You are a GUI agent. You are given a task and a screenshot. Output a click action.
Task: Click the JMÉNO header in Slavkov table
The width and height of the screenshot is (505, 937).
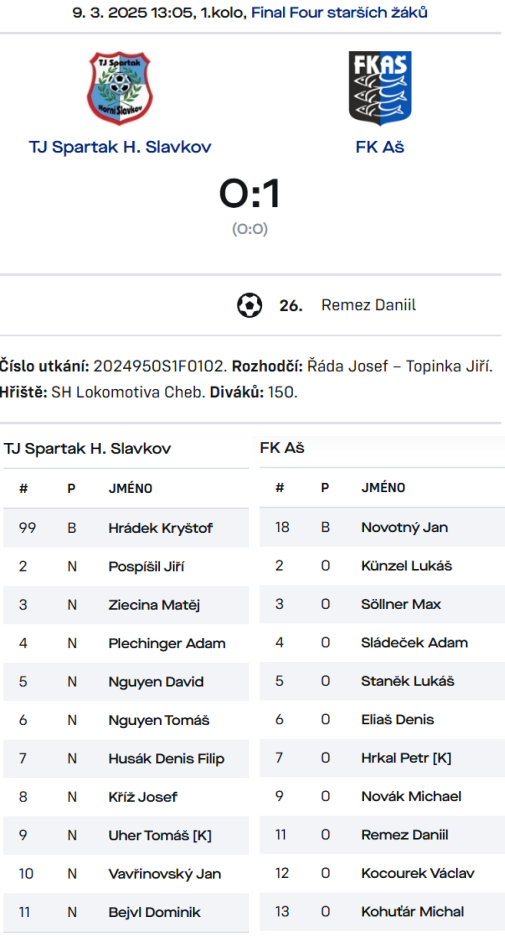[x=130, y=489]
